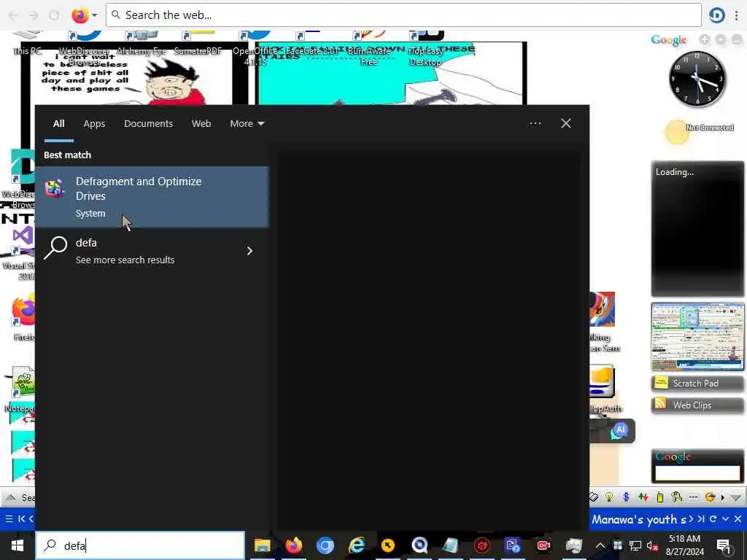
Task: Switch to the Apps search tab
Action: tap(94, 124)
